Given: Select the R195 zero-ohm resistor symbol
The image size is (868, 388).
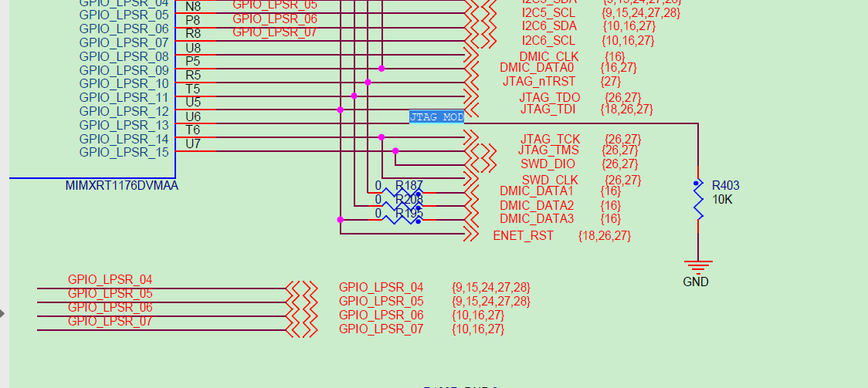Looking at the screenshot, I should point(402,220).
